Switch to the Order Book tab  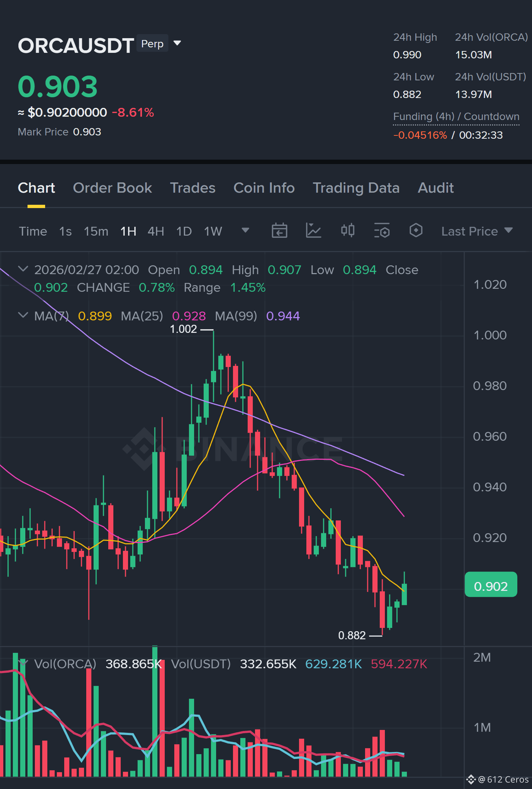point(112,188)
